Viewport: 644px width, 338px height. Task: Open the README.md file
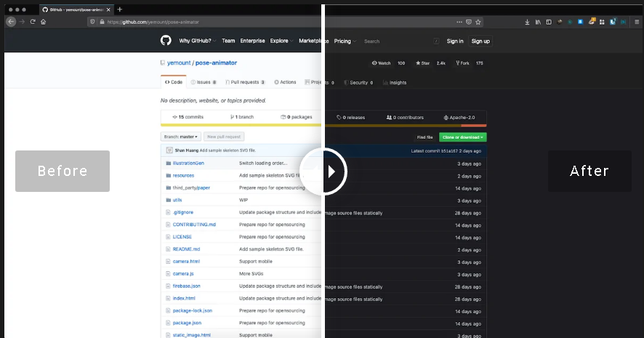[186, 249]
